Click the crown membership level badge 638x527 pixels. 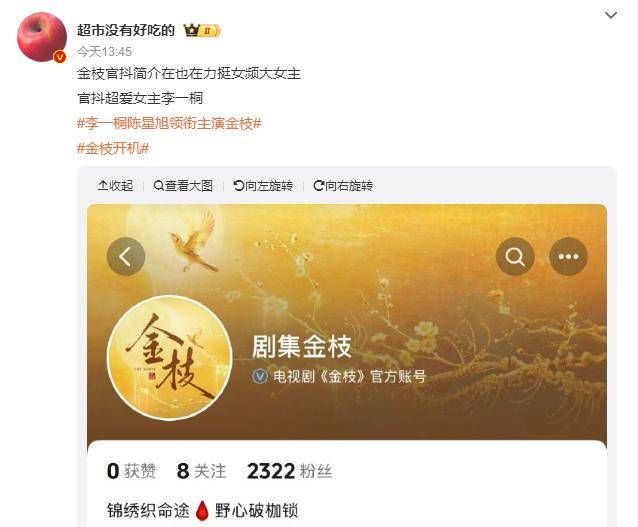point(202,31)
